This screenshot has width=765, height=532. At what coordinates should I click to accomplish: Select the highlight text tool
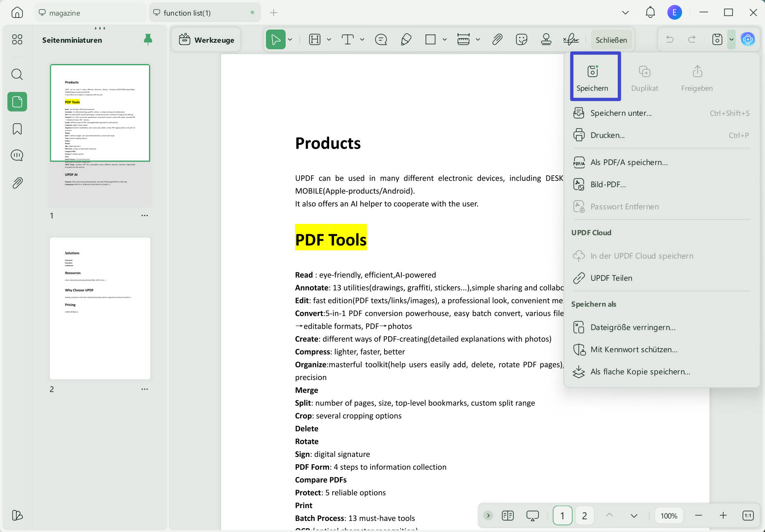pos(315,40)
